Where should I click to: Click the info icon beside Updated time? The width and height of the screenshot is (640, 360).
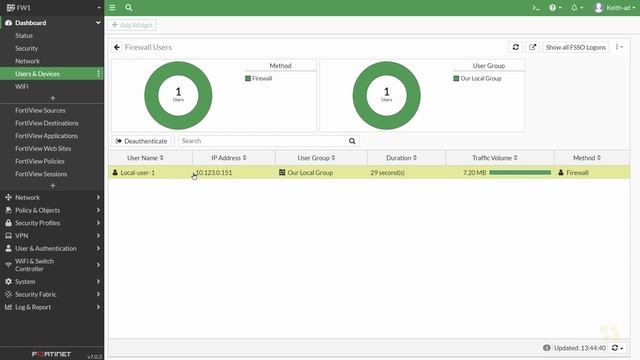[x=547, y=348]
